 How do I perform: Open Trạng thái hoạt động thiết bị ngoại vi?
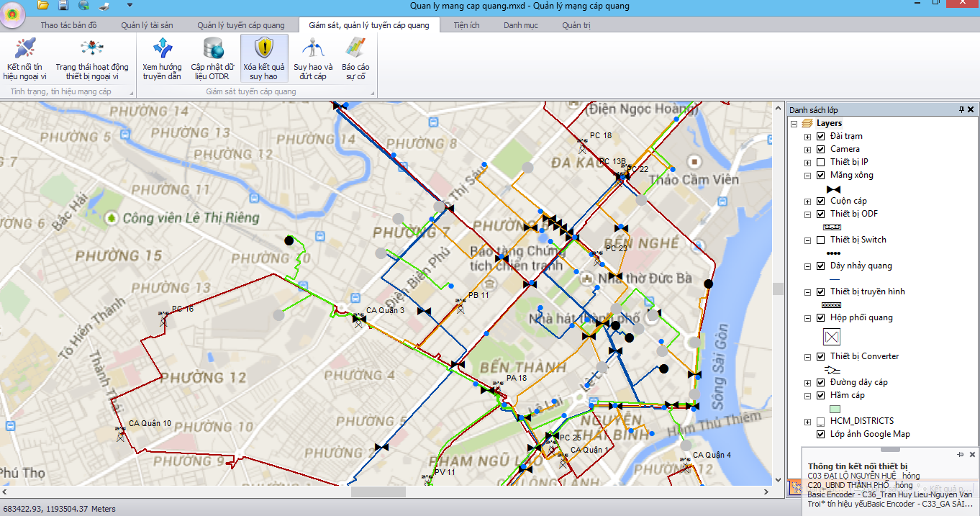(92, 59)
